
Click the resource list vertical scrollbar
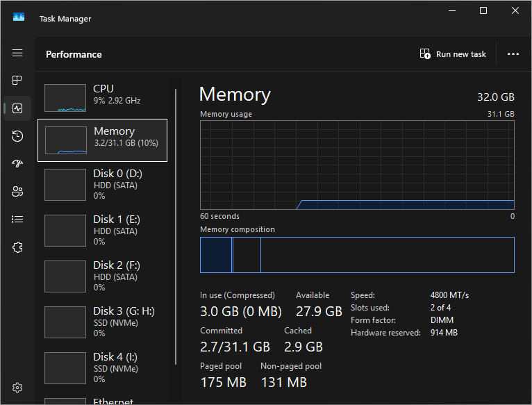coord(176,226)
